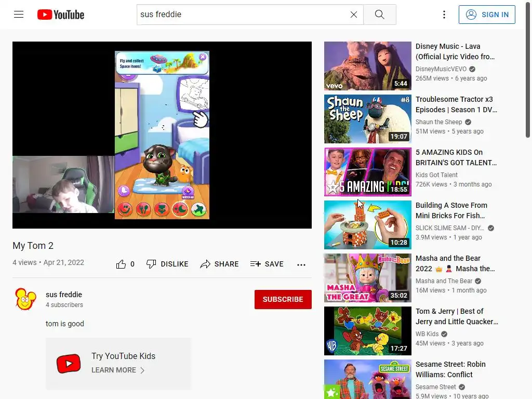Visit the Shaun the Sheep channel name

coord(438,122)
